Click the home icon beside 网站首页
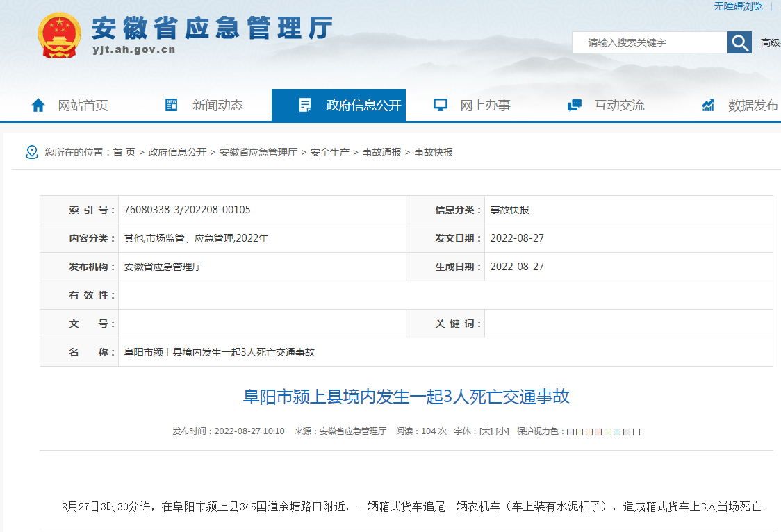Screen dimensions: 781x532 [38, 105]
